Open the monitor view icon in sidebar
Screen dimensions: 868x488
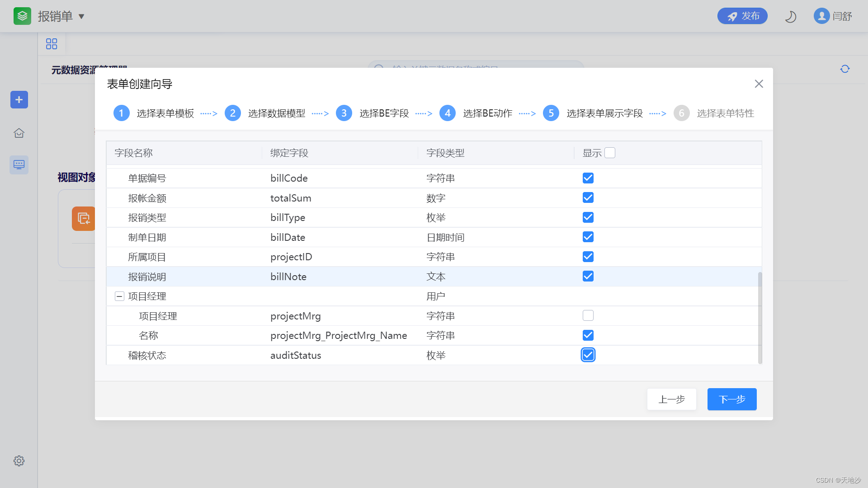pyautogui.click(x=19, y=164)
